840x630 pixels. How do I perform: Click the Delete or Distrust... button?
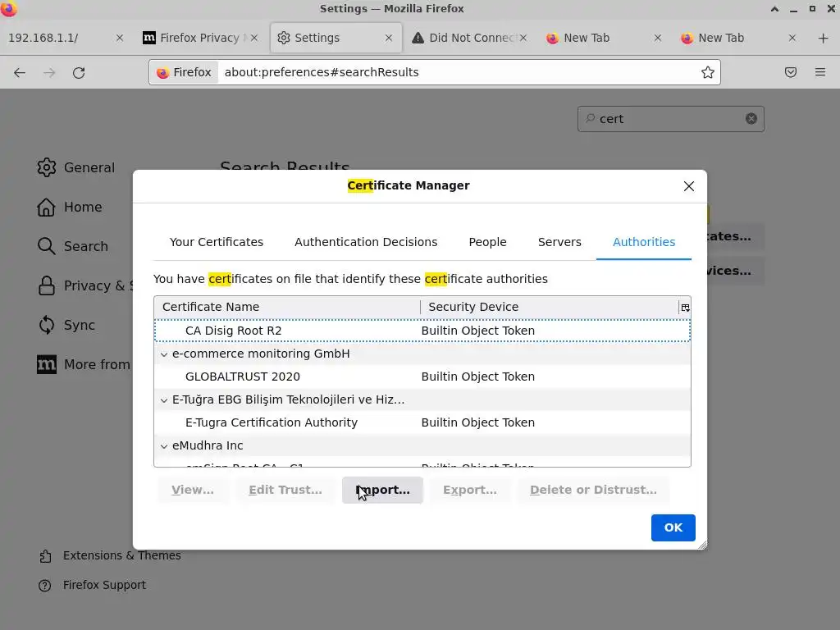coord(593,491)
